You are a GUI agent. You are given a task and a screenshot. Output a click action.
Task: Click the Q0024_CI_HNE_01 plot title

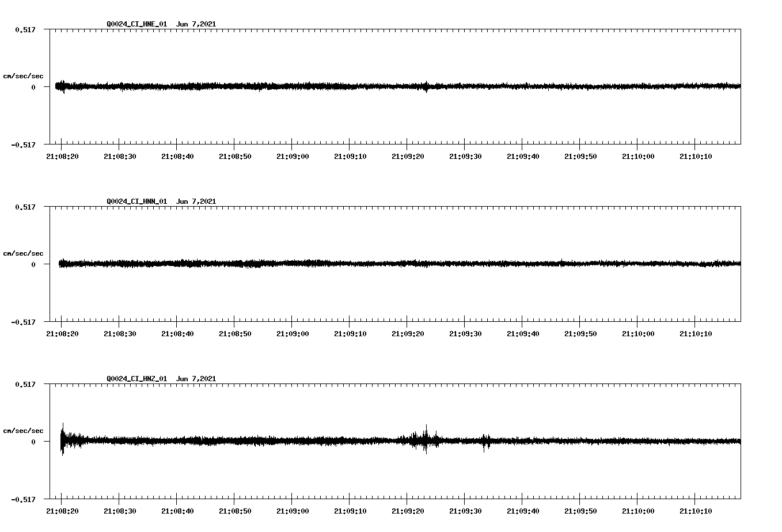click(161, 24)
